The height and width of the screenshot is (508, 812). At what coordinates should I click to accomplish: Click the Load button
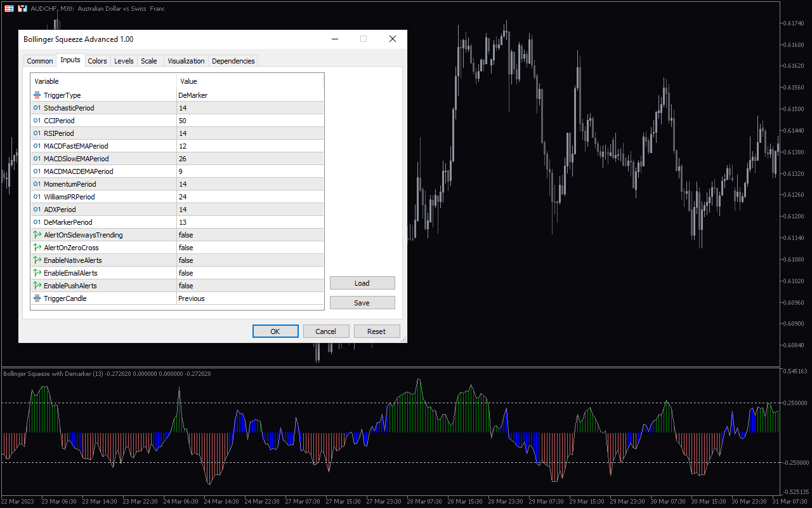tap(362, 283)
